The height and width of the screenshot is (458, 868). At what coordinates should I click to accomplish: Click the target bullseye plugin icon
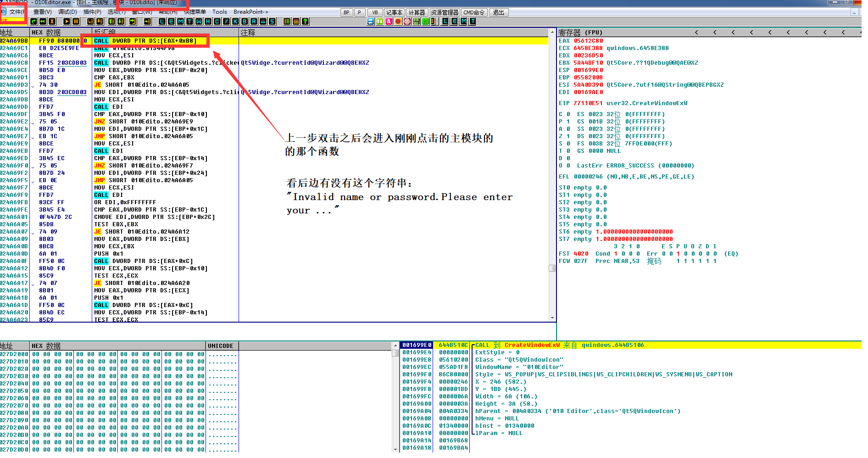(x=407, y=21)
